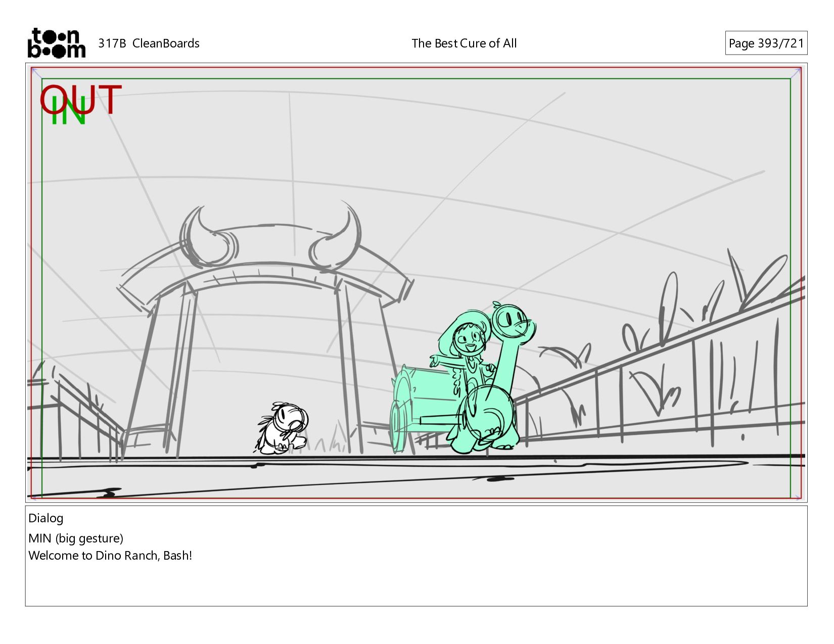Click the 'Dialog' caption heading
This screenshot has height=644, width=834.
tap(46, 518)
